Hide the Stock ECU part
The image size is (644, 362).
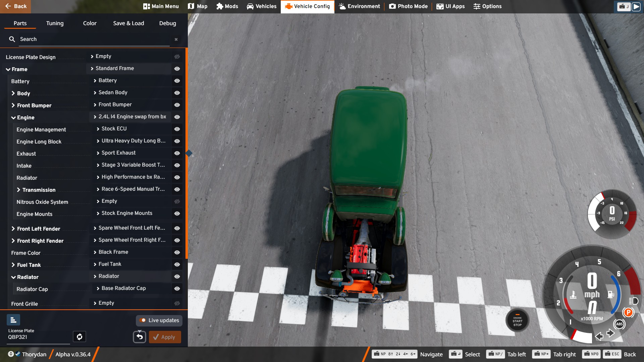coord(177,129)
